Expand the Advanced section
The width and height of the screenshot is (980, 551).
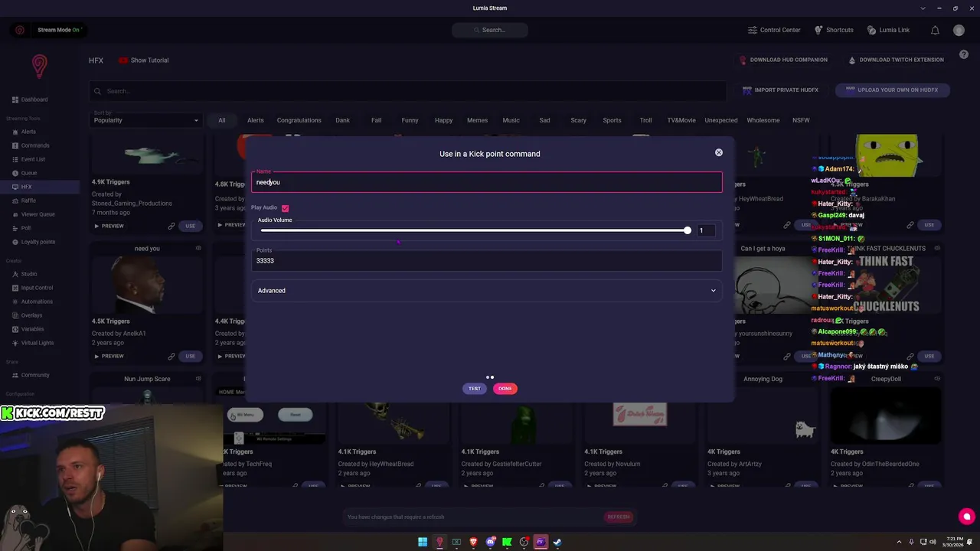coord(487,291)
